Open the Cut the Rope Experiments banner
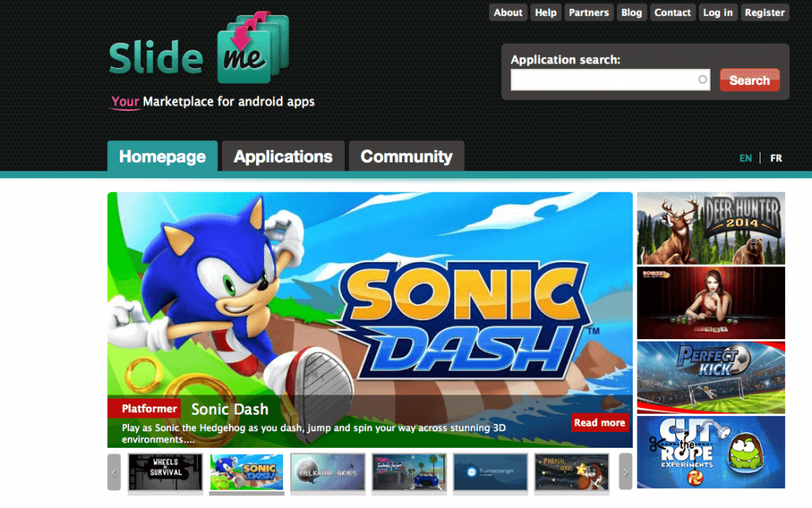The width and height of the screenshot is (812, 508). click(711, 453)
